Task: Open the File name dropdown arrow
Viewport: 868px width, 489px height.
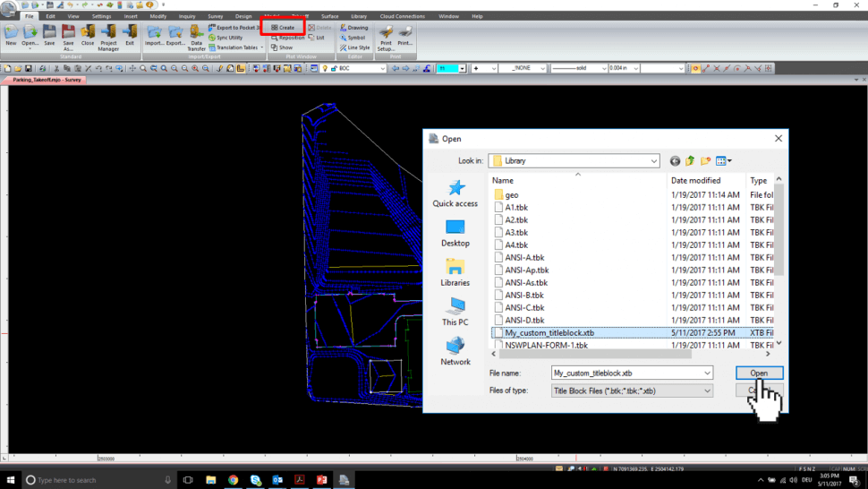Action: pyautogui.click(x=707, y=373)
